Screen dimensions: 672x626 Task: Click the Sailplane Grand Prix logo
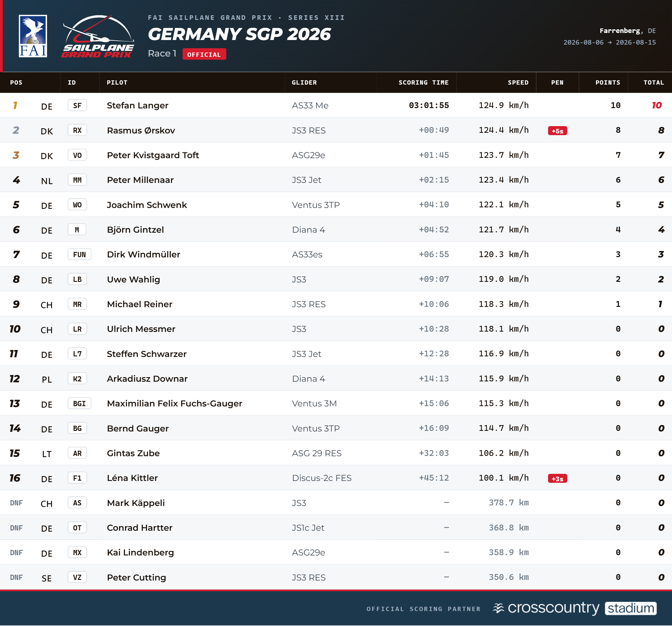[x=98, y=36]
